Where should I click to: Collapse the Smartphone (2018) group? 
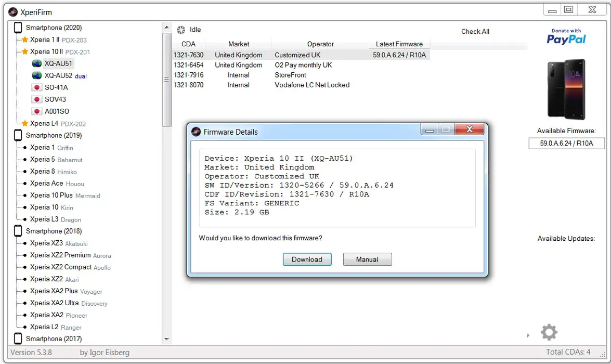pos(54,231)
